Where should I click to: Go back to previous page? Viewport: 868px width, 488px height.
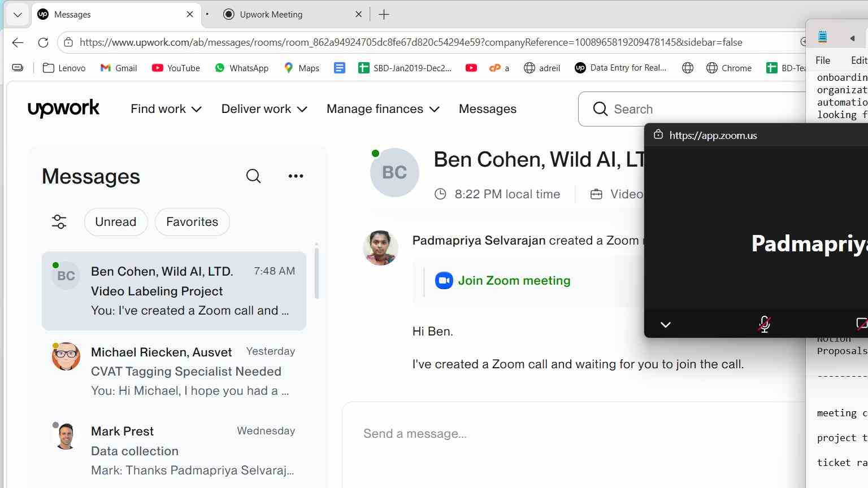click(18, 42)
